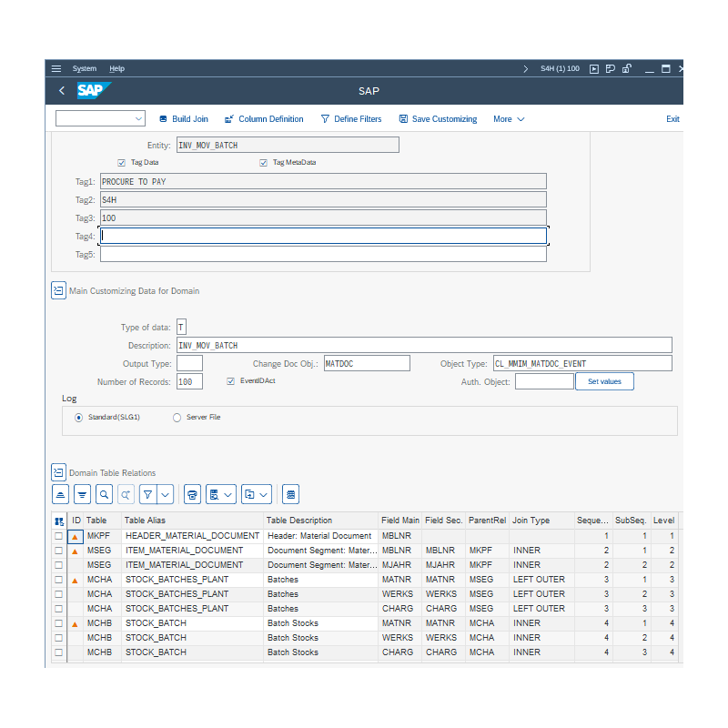
Task: Click the sort descending icon in table toolbar
Action: (x=82, y=494)
